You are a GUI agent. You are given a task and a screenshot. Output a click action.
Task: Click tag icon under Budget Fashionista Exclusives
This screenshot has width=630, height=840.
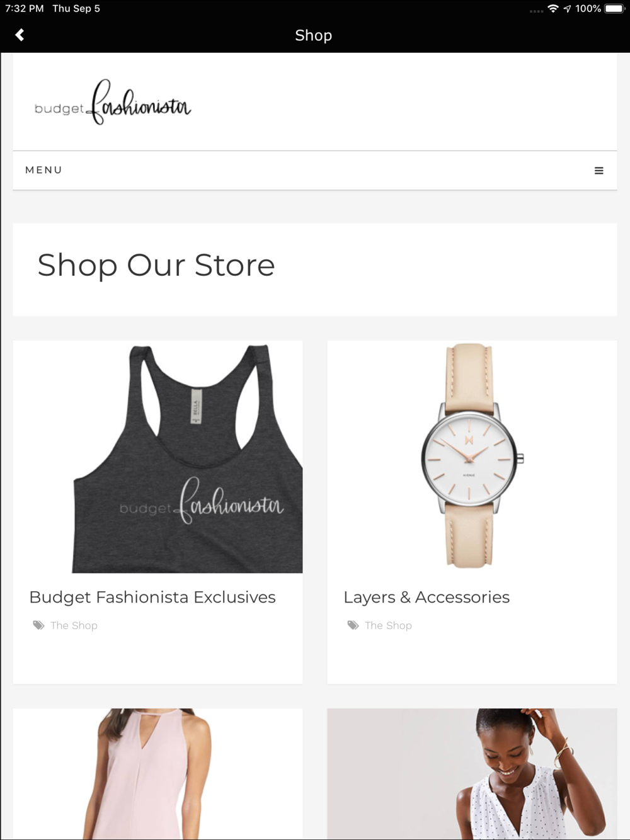[38, 625]
